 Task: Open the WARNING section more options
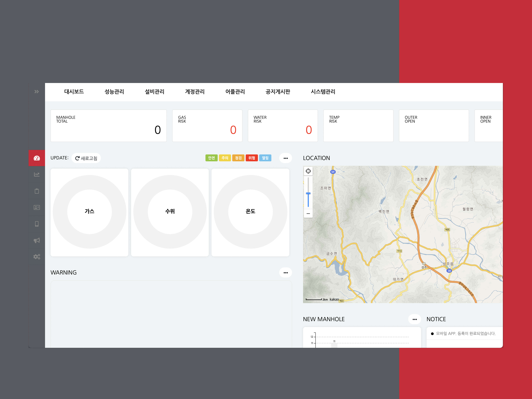pyautogui.click(x=286, y=272)
